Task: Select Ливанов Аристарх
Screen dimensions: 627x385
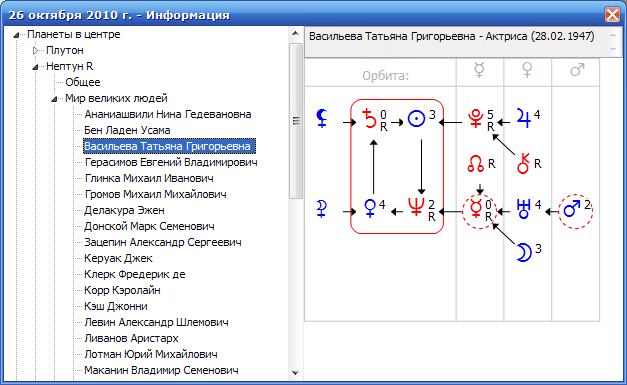Action: pyautogui.click(x=131, y=338)
